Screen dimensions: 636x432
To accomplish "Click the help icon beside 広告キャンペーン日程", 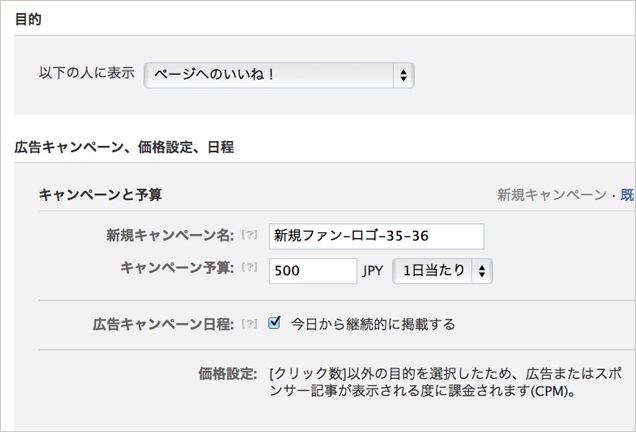I will 250,324.
